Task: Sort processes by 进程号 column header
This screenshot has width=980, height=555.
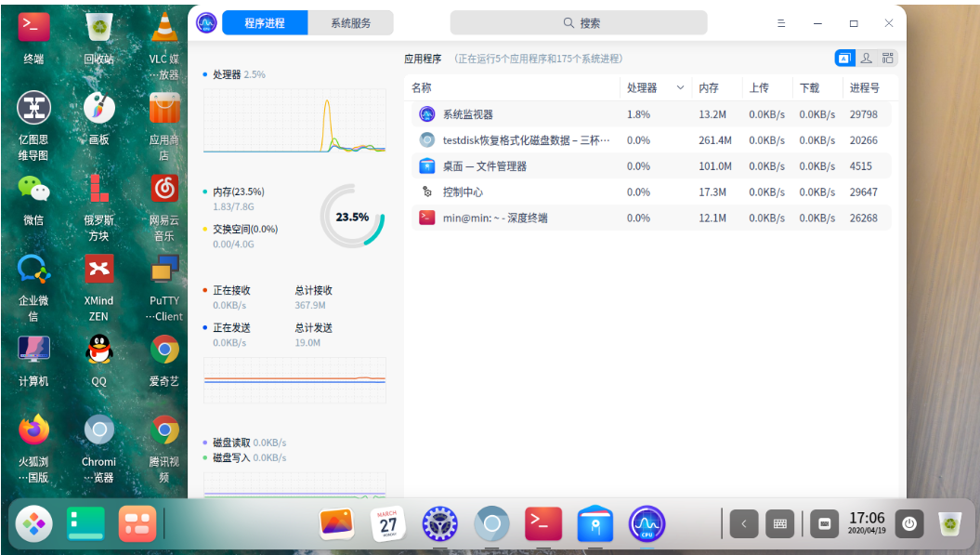Action: (x=864, y=88)
